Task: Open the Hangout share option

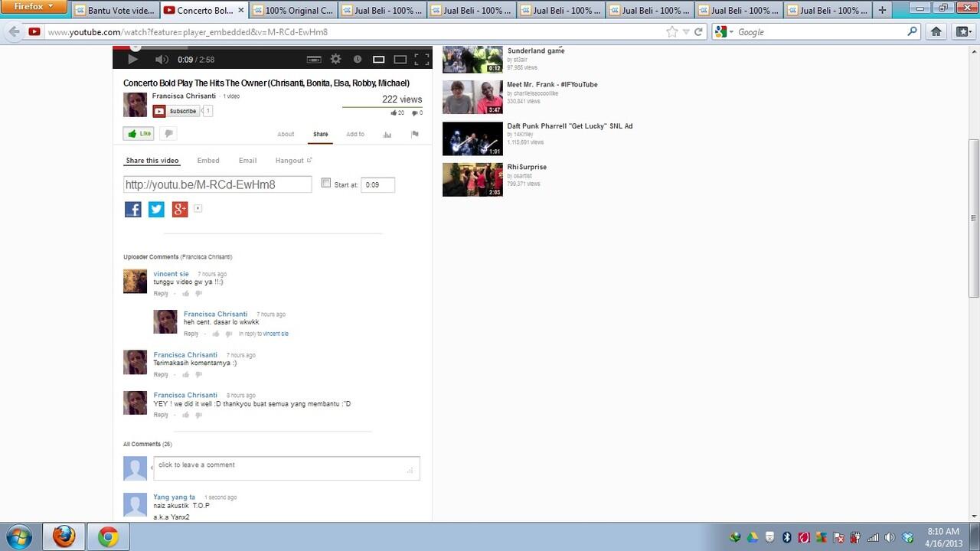Action: [293, 161]
